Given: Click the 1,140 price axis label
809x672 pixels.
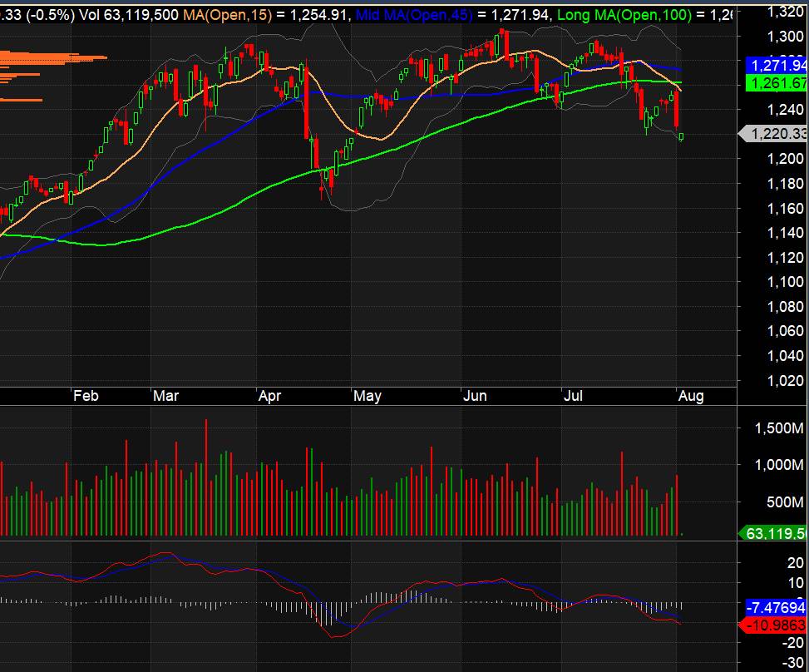Looking at the screenshot, I should (785, 233).
